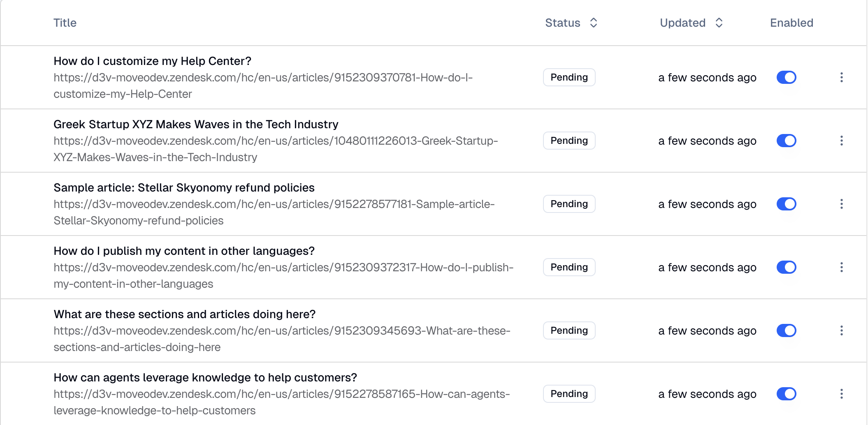Click the Pending badge on the Greek Startup XYZ row

569,141
